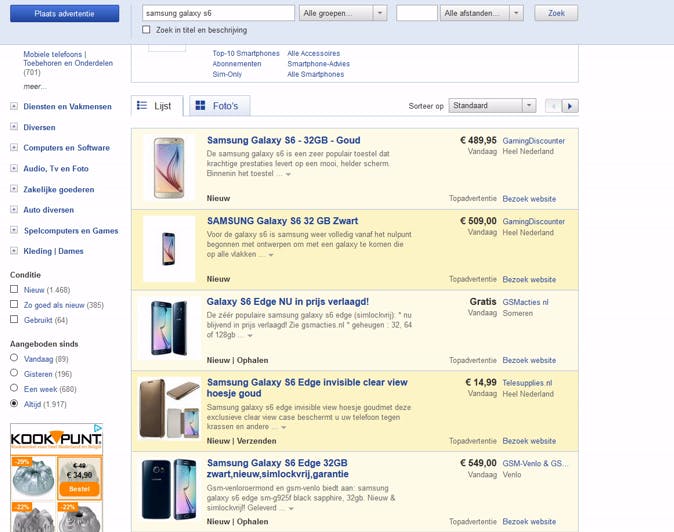Expand description of S6 32 GB Zwart listing

coord(271,255)
